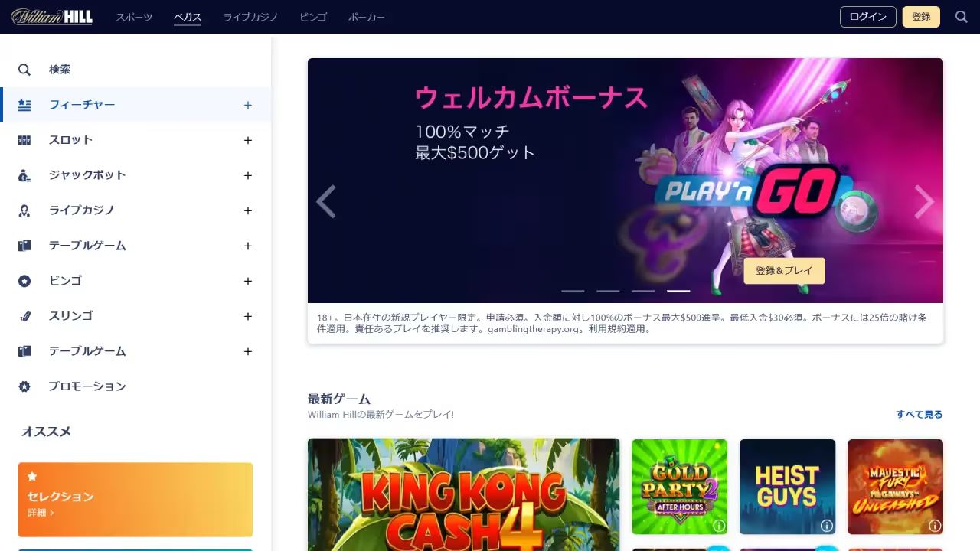Expand the テーブルゲーム category
Screen dimensions: 980x551
(x=247, y=246)
